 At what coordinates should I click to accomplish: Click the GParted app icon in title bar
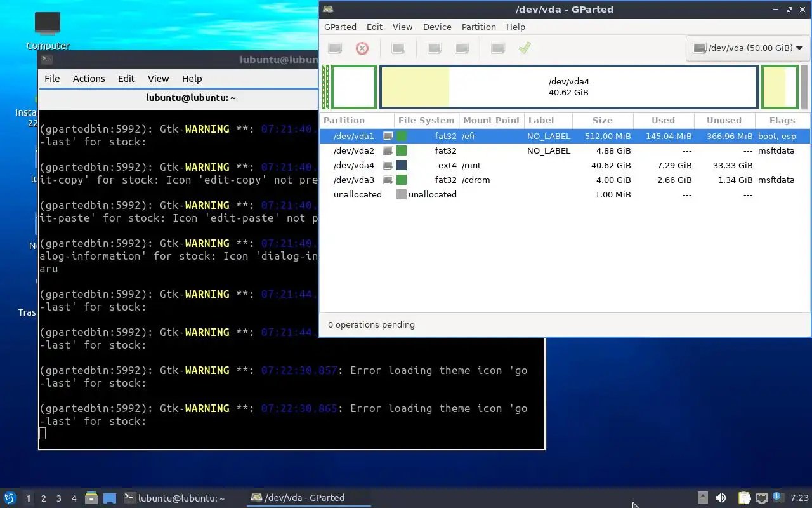click(x=327, y=9)
